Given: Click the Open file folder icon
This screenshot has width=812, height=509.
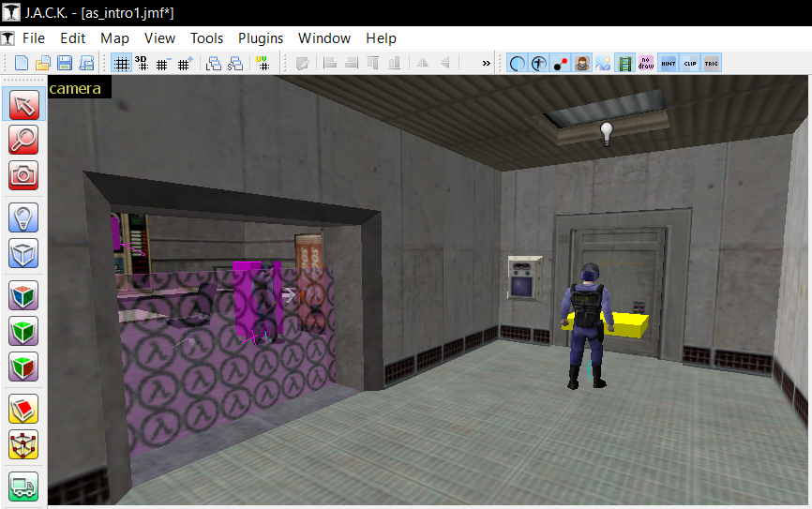Looking at the screenshot, I should tap(43, 63).
